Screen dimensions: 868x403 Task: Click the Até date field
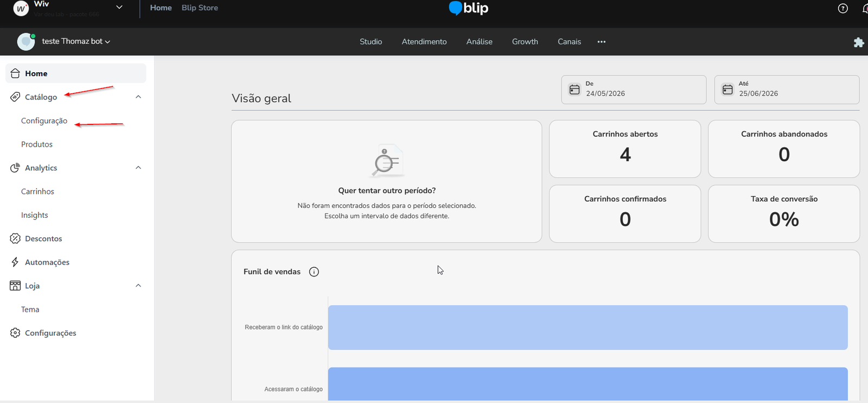pos(787,90)
